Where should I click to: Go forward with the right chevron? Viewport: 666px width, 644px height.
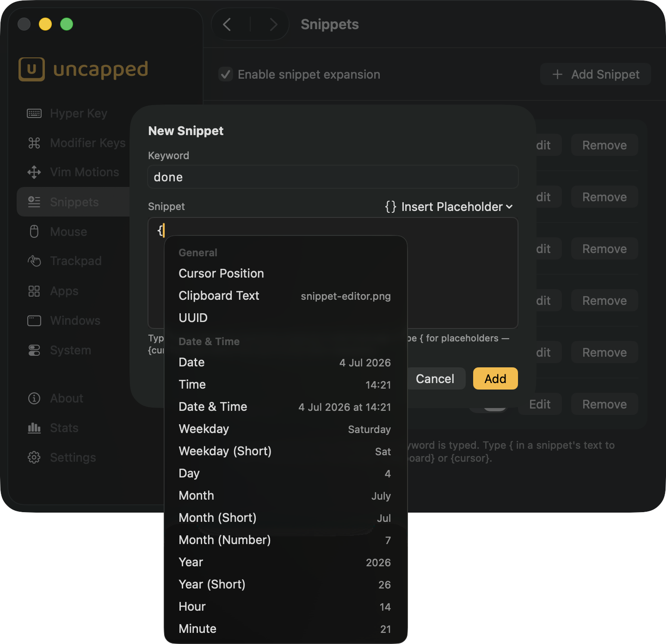point(273,25)
